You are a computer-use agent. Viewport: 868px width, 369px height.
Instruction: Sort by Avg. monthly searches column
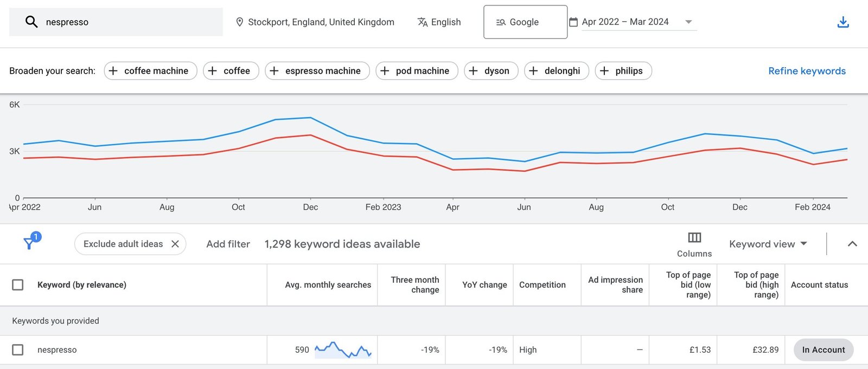pyautogui.click(x=328, y=285)
